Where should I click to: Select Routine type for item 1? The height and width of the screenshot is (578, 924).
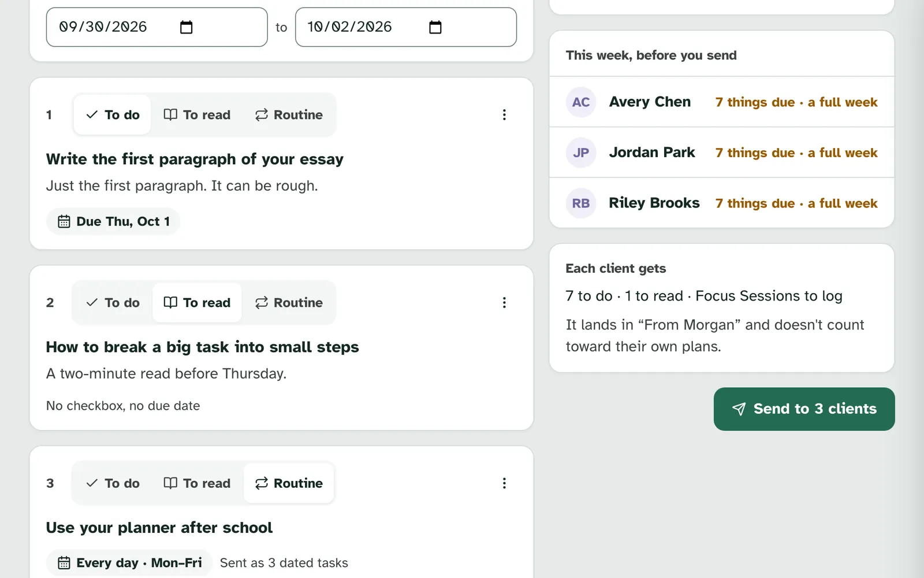289,115
